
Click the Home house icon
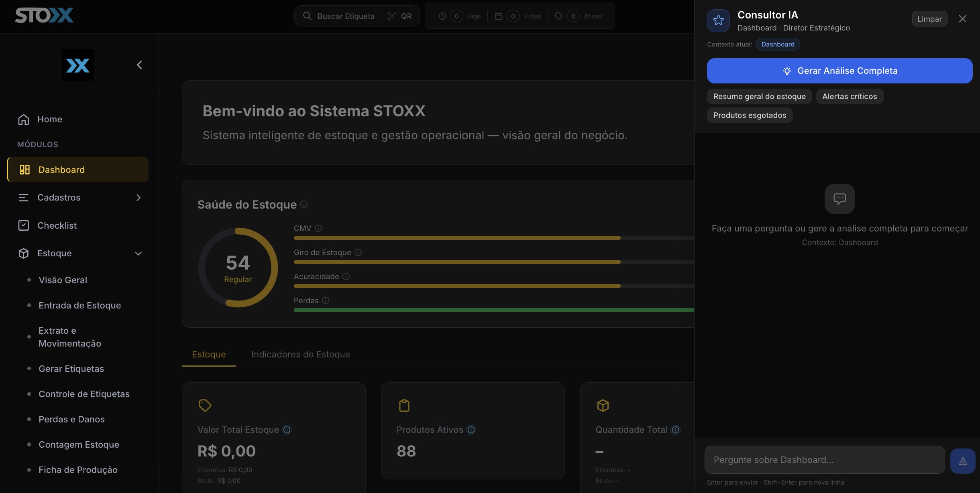(24, 119)
